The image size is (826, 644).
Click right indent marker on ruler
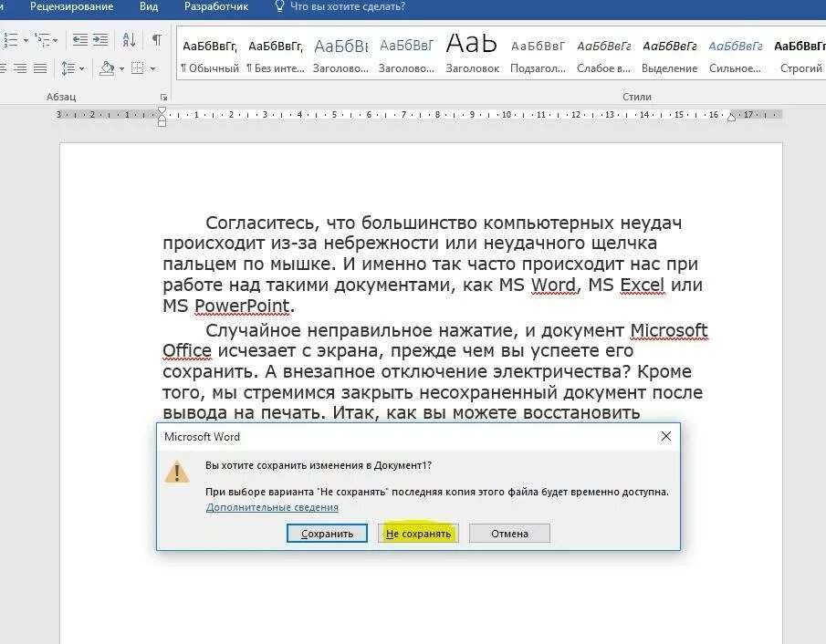731,118
